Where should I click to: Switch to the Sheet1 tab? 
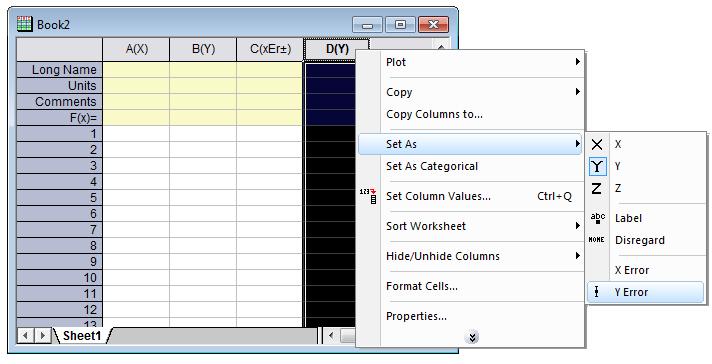pos(82,336)
